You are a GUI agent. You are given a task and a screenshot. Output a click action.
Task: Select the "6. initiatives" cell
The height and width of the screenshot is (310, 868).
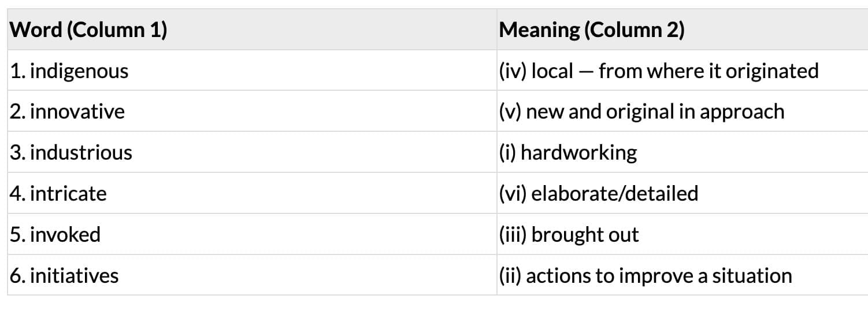pyautogui.click(x=64, y=275)
